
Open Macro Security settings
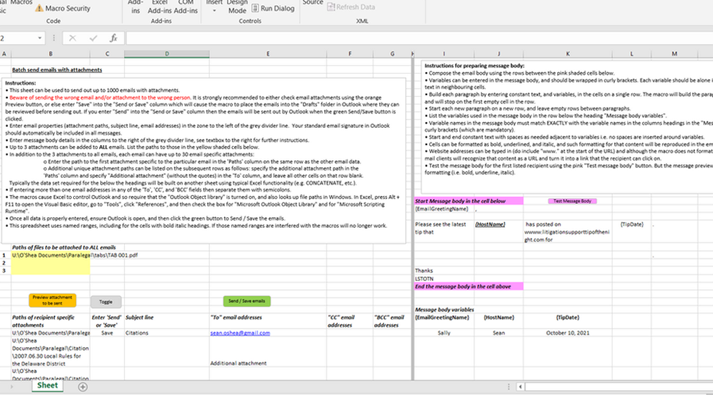tap(62, 8)
